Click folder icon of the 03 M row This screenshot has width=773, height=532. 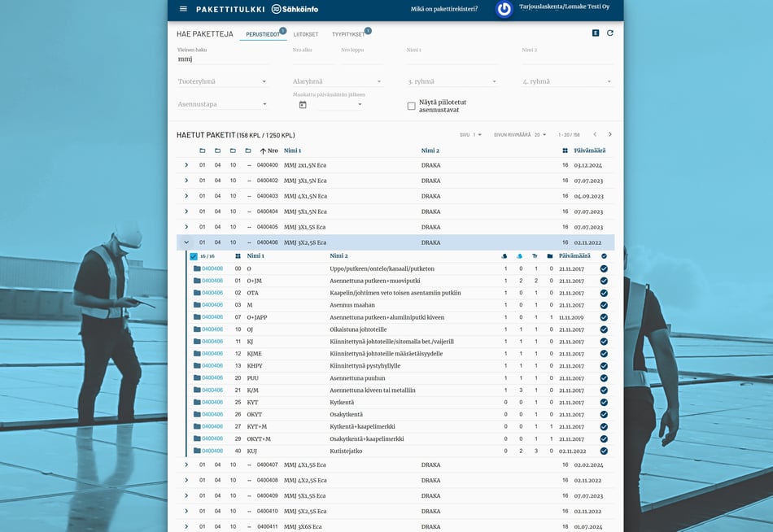197,305
